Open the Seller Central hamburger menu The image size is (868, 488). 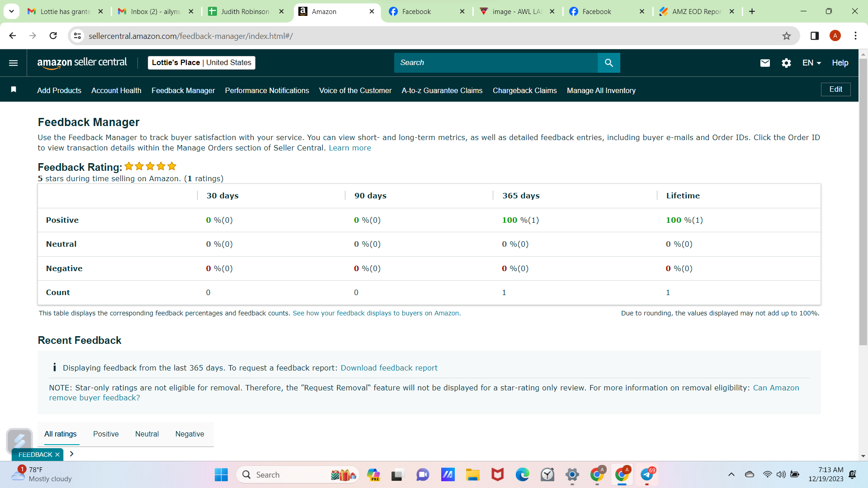14,63
